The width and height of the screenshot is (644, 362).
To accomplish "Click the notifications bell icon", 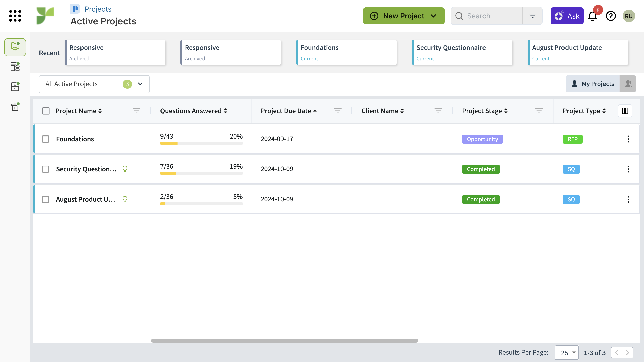I will point(593,16).
